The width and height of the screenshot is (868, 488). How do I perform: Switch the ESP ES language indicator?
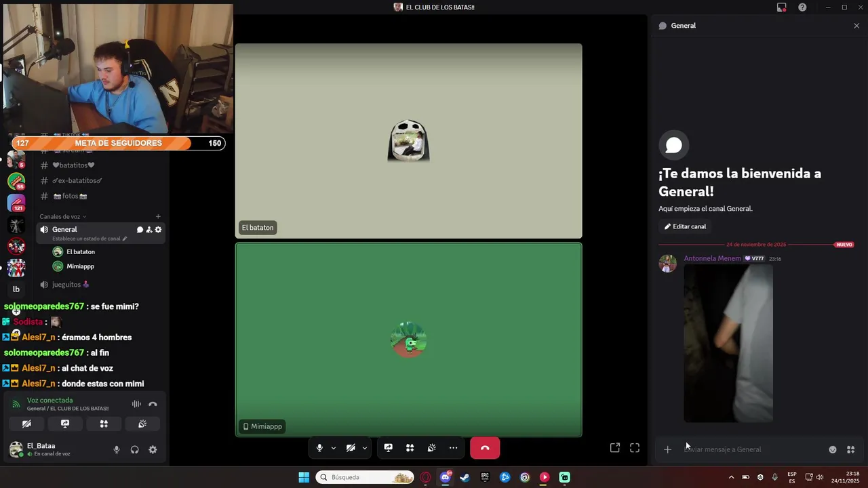pyautogui.click(x=792, y=477)
